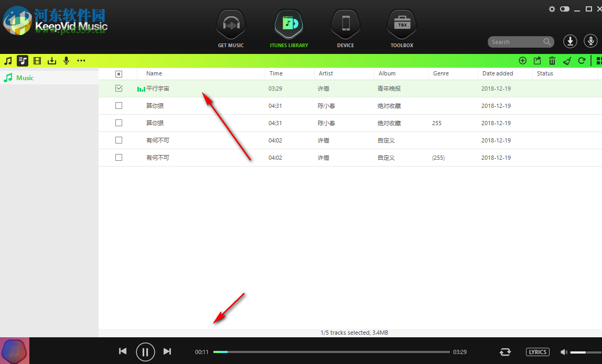Image resolution: width=602 pixels, height=364 pixels.
Task: Open settings gear in title bar
Action: [x=552, y=9]
